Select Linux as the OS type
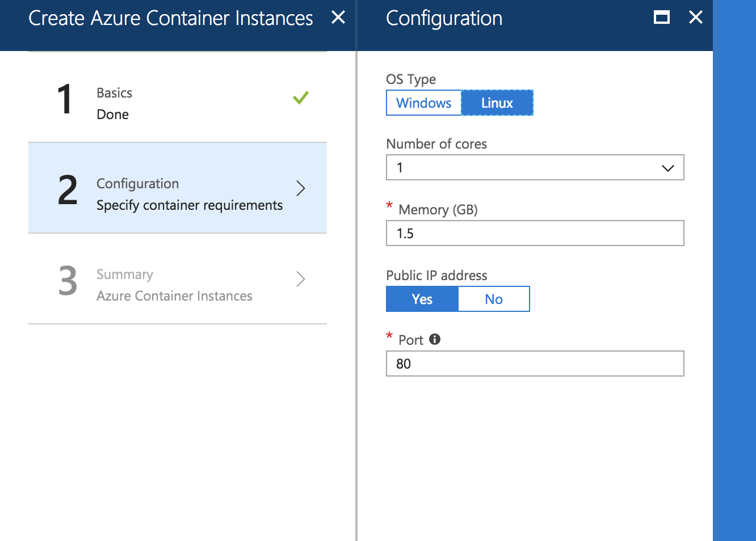The image size is (756, 541). click(x=497, y=103)
